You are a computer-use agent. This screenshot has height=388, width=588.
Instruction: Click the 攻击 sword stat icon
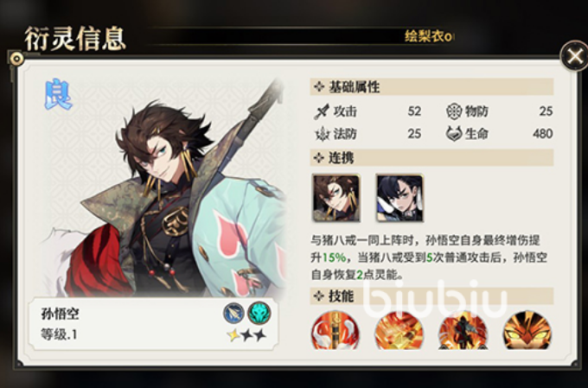[x=322, y=111]
